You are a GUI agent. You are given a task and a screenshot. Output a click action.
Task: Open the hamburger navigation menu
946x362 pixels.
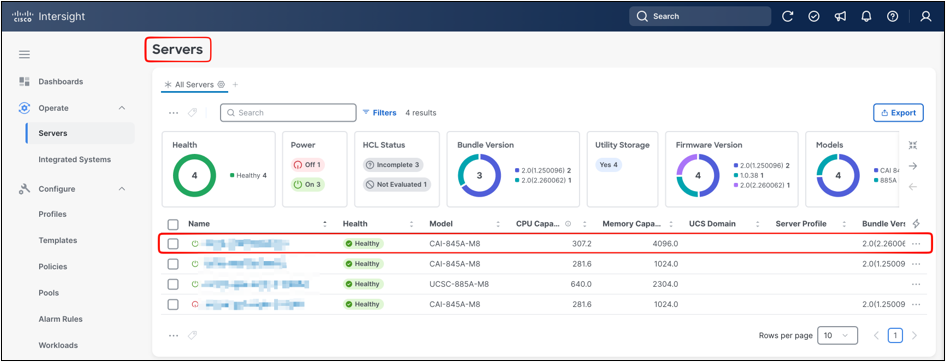[x=24, y=55]
